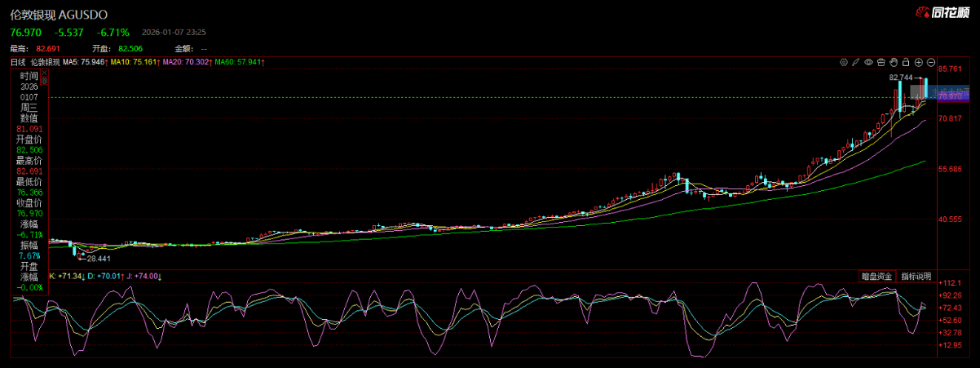The width and height of the screenshot is (980, 368).
Task: Toggle the chart lock icon
Action: (906, 62)
